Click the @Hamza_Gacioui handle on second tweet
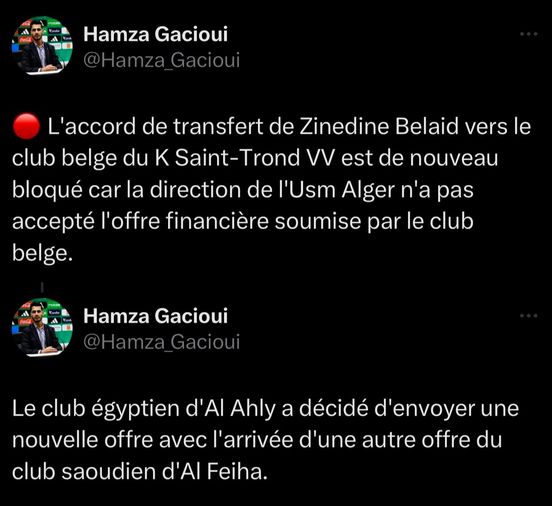 click(162, 342)
